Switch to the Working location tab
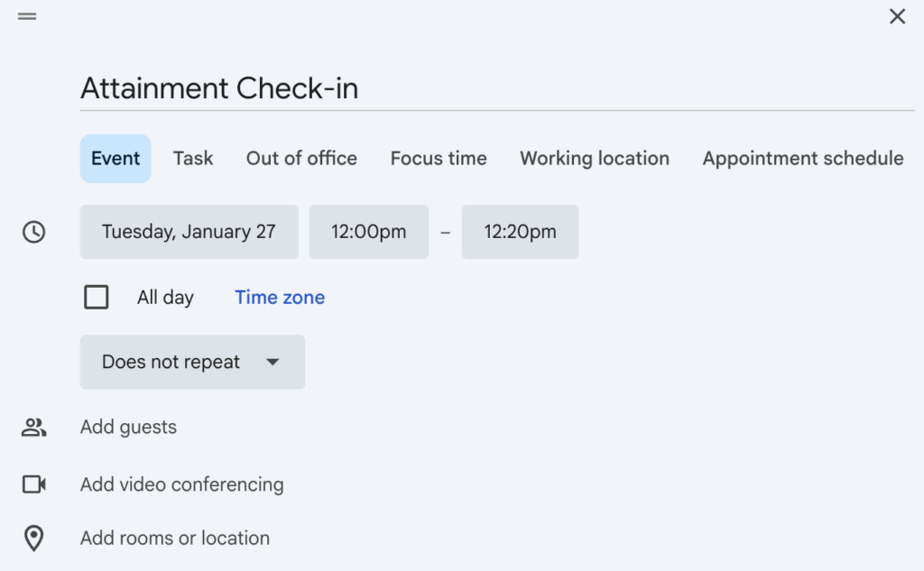Viewport: 924px width, 571px height. pyautogui.click(x=594, y=158)
